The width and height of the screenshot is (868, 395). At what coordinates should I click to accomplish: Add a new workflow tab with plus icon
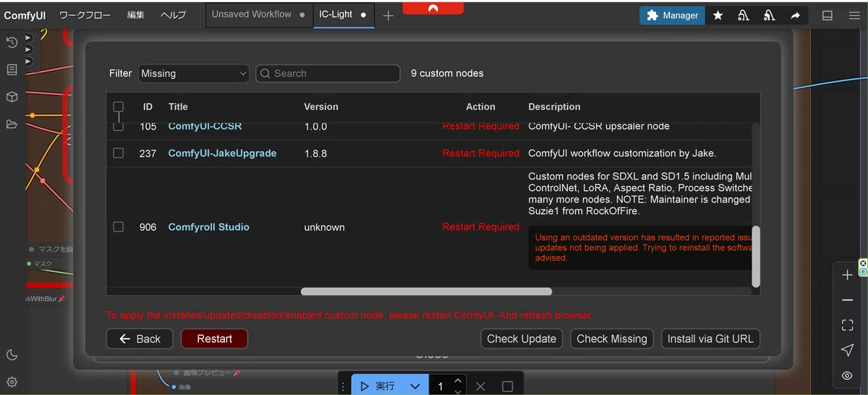pos(388,15)
